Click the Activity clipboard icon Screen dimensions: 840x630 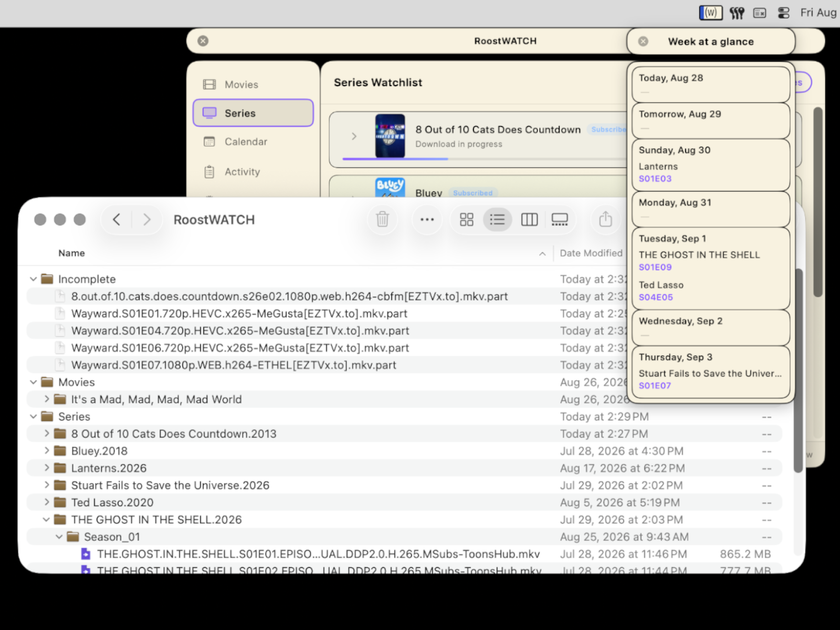pos(209,172)
